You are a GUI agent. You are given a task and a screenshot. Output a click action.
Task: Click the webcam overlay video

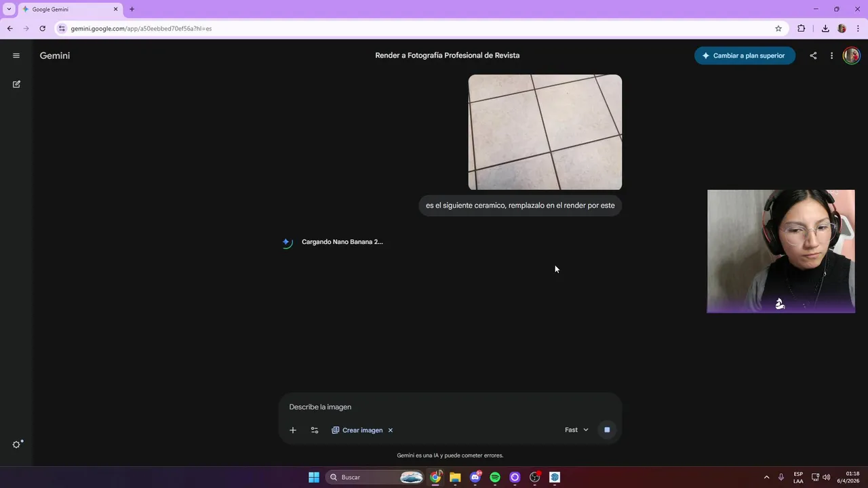[781, 251]
